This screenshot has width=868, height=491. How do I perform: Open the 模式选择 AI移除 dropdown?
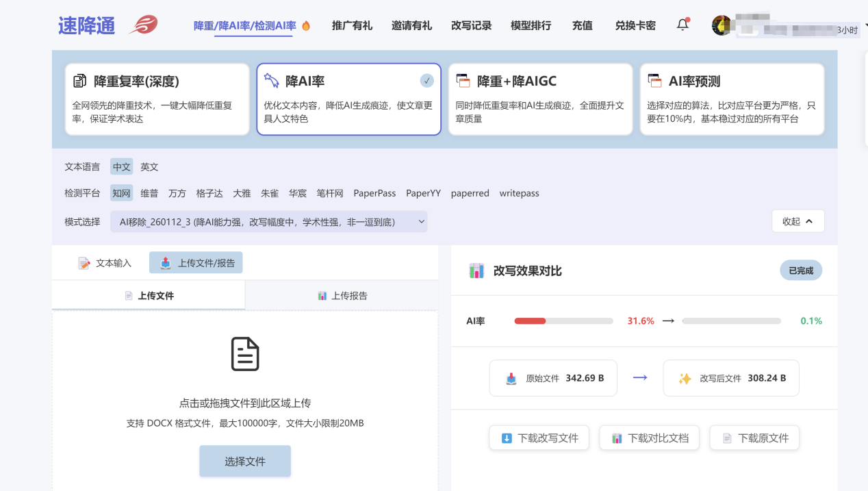(x=269, y=222)
